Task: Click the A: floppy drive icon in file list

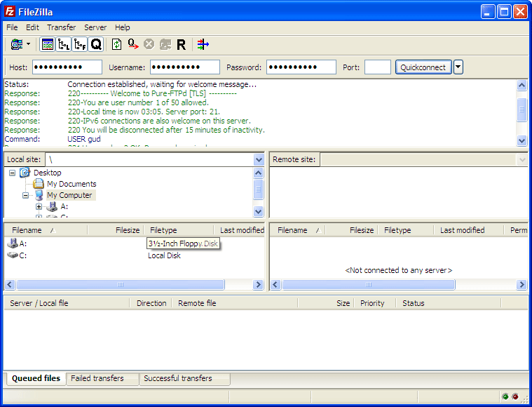Action: (x=13, y=243)
